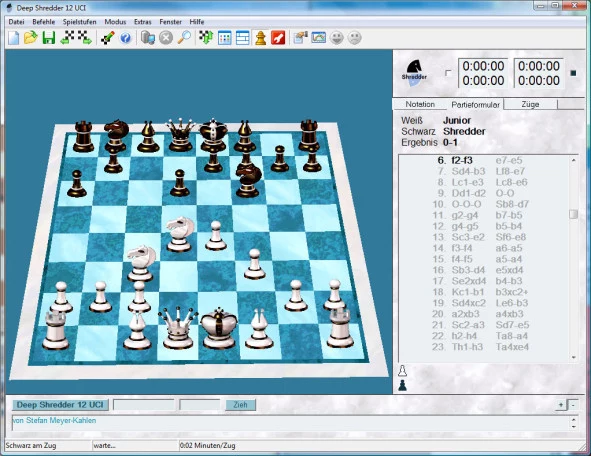Open a game file with folder icon
The width and height of the screenshot is (591, 456).
(x=31, y=38)
